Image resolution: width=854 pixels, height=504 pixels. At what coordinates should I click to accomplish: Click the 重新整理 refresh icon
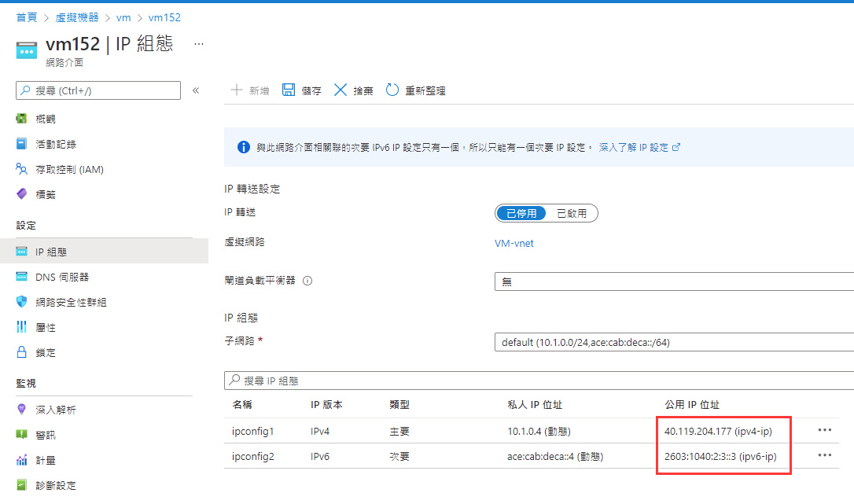392,90
